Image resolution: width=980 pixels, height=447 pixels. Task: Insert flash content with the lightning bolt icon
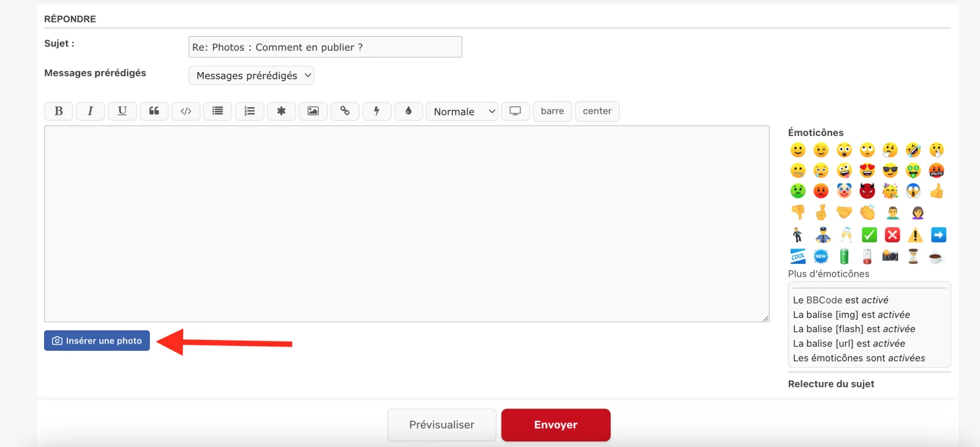pyautogui.click(x=377, y=111)
